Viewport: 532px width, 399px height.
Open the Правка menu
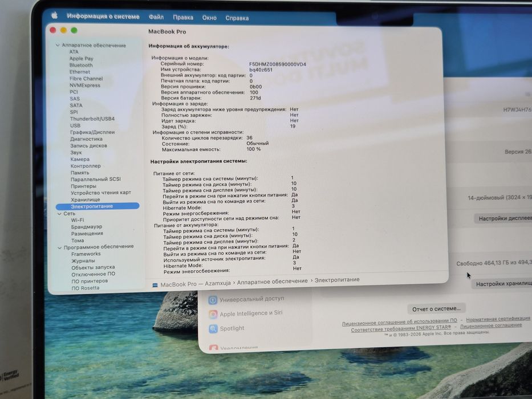(183, 17)
